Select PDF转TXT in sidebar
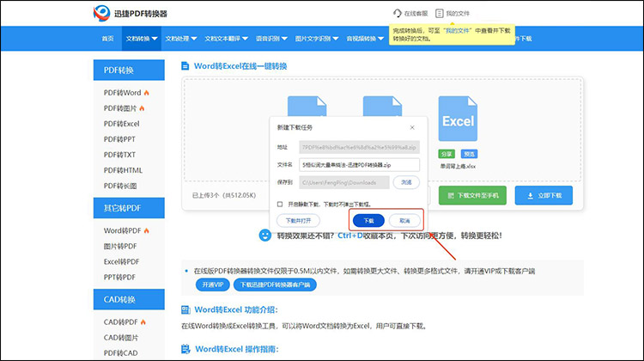Image resolution: width=644 pixels, height=361 pixels. (119, 155)
